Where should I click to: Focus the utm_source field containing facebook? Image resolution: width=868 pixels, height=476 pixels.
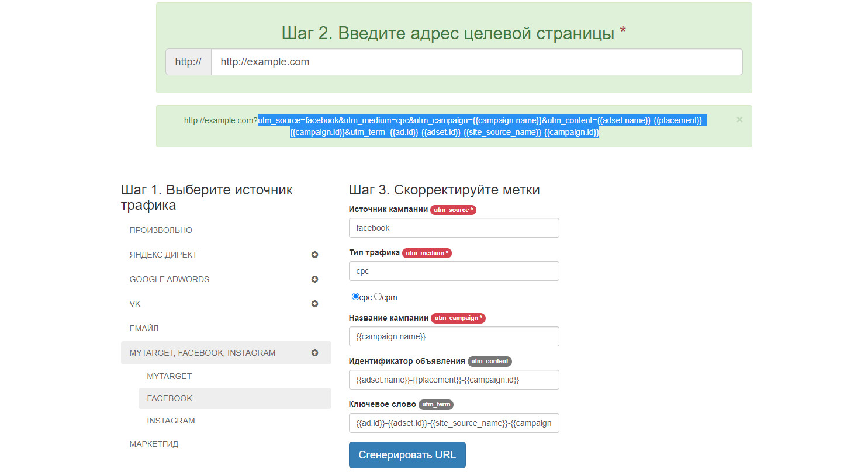coord(454,228)
